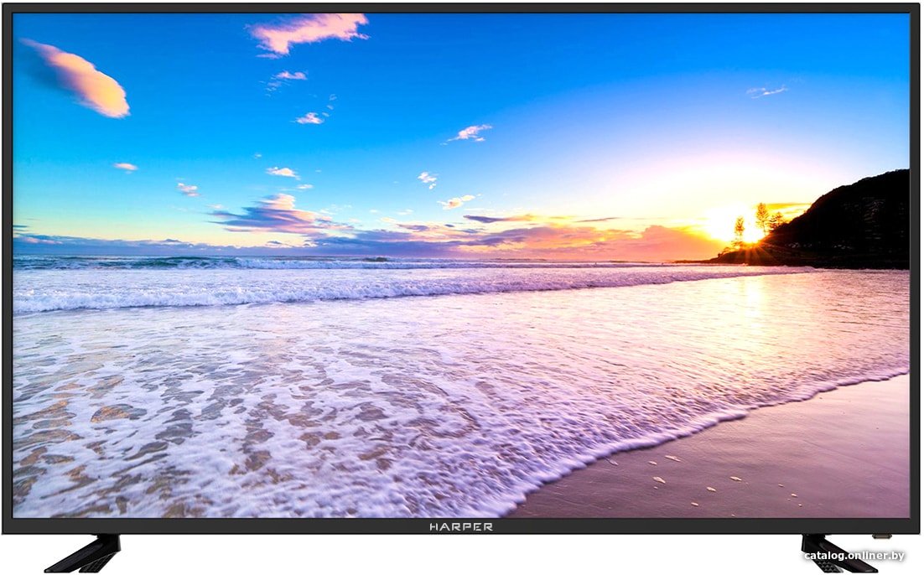Click the small wispy cloud at upper right
924x575 pixels.
click(x=766, y=91)
